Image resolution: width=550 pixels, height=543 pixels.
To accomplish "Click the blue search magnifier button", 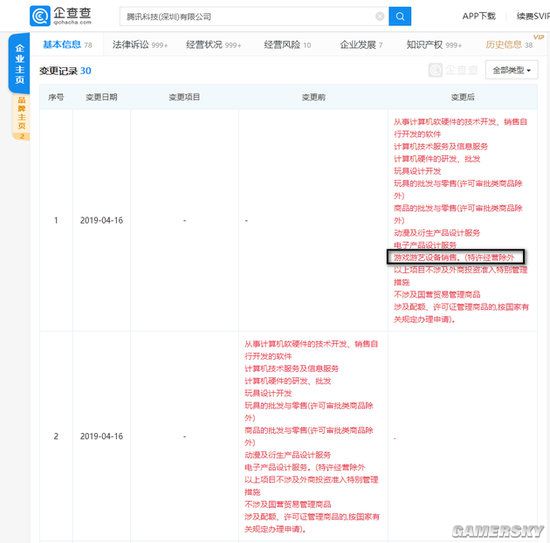I will 400,16.
